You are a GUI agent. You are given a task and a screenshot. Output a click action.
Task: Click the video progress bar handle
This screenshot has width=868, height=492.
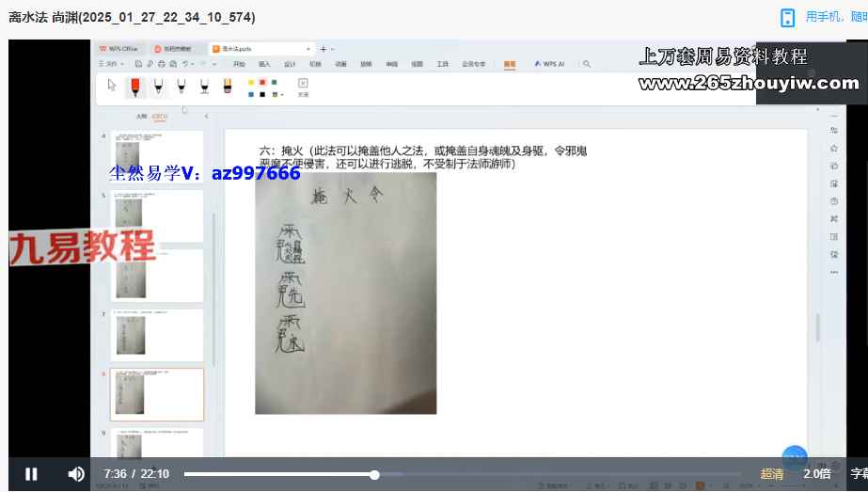coord(374,475)
